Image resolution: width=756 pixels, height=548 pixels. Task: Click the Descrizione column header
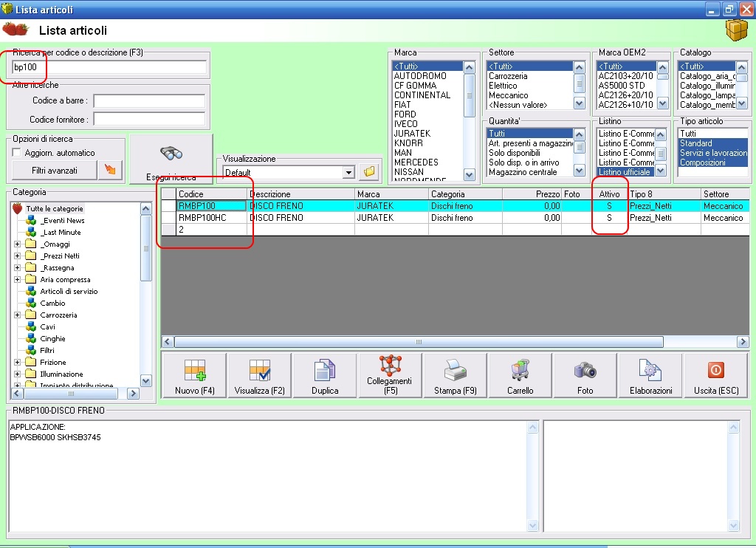click(x=301, y=194)
